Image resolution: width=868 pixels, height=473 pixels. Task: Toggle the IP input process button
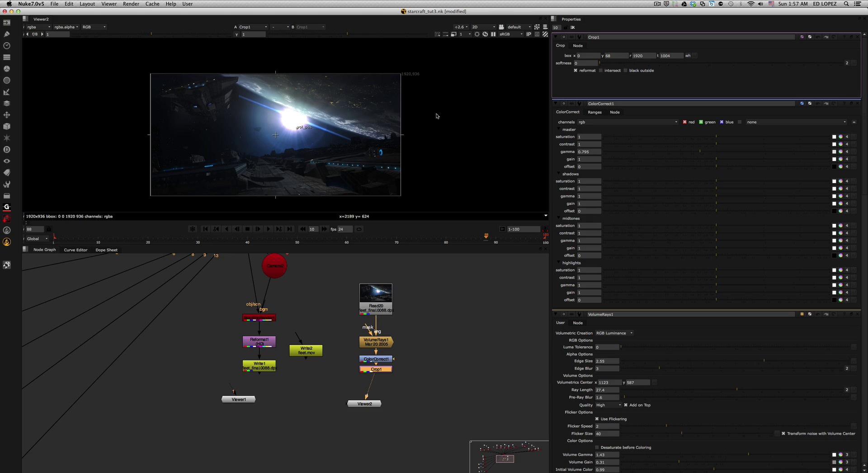[528, 34]
